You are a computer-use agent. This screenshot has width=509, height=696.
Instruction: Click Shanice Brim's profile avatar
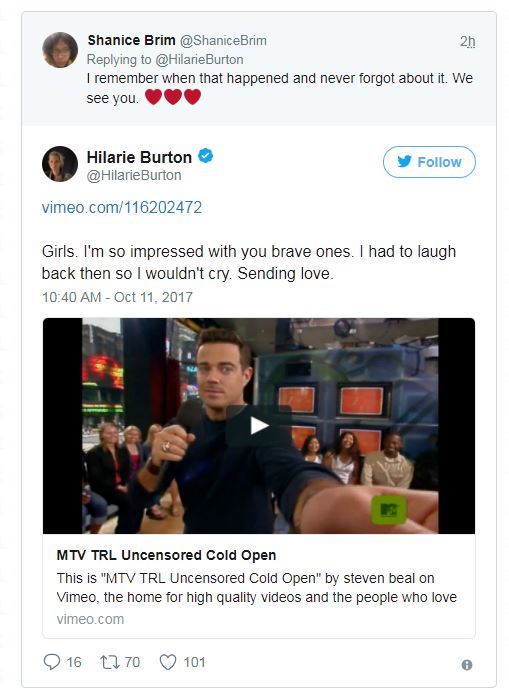click(60, 50)
